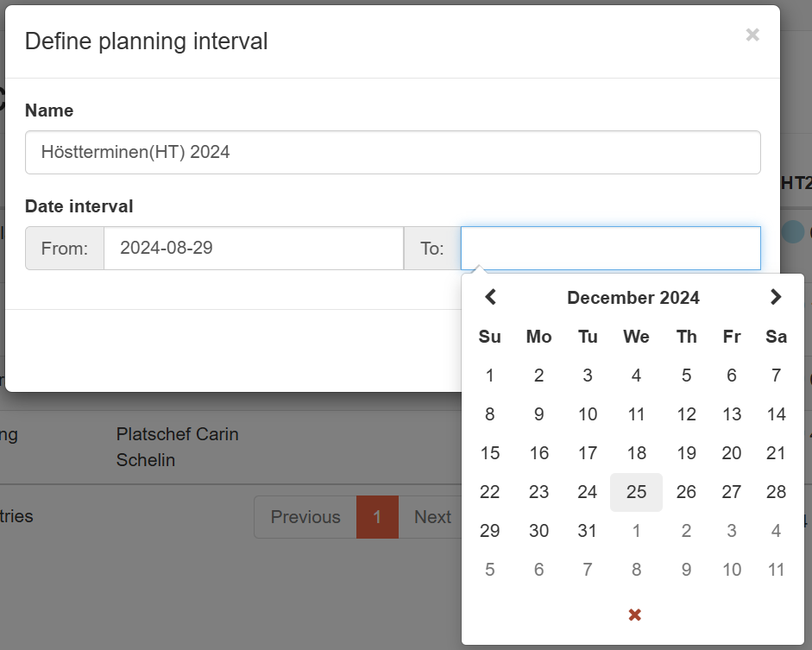
Task: Click the Next pagination button
Action: pyautogui.click(x=431, y=517)
